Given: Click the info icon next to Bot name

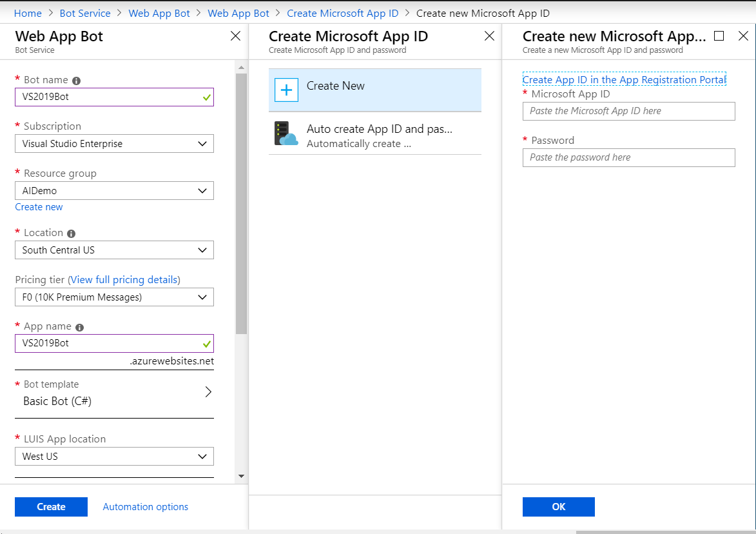Looking at the screenshot, I should [76, 81].
